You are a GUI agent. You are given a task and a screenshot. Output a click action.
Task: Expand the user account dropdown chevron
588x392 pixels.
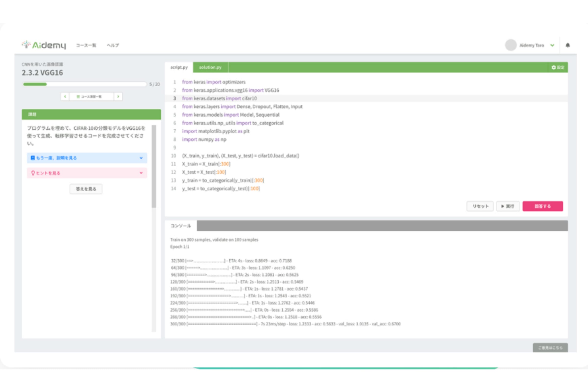click(x=552, y=45)
